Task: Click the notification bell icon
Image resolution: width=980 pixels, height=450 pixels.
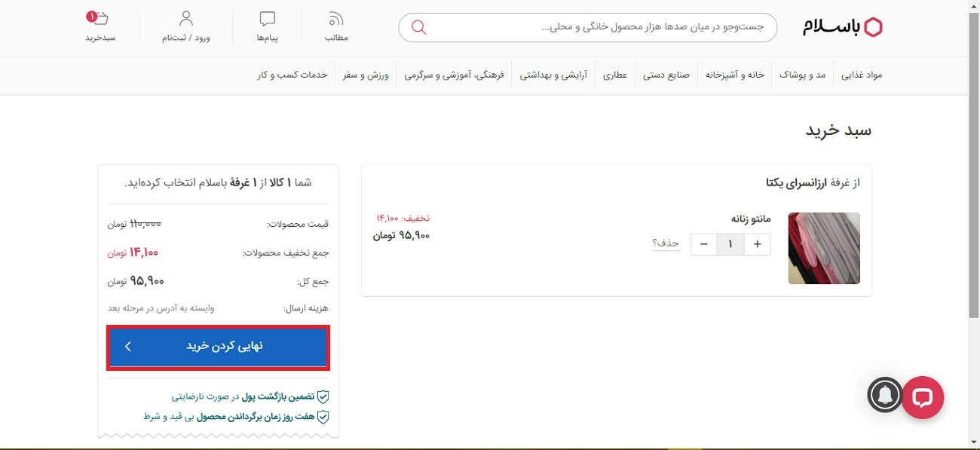Action: [886, 395]
